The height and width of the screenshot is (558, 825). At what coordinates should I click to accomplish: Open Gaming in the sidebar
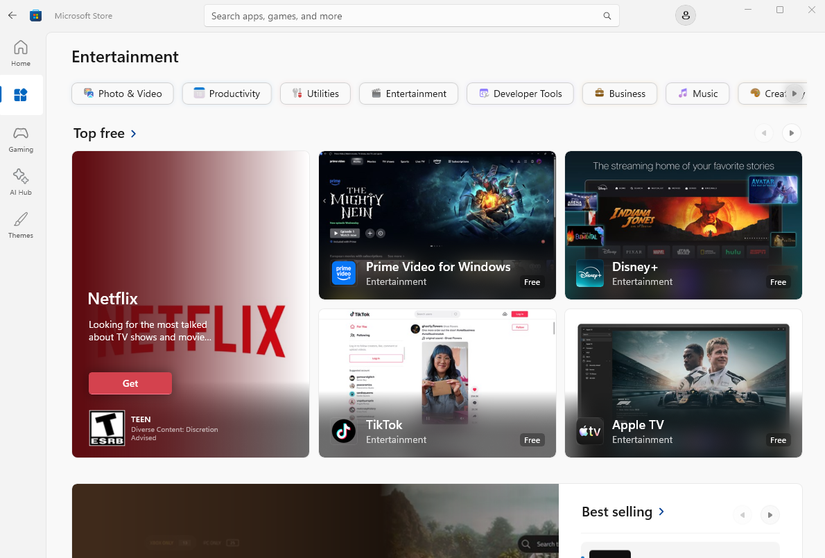21,139
